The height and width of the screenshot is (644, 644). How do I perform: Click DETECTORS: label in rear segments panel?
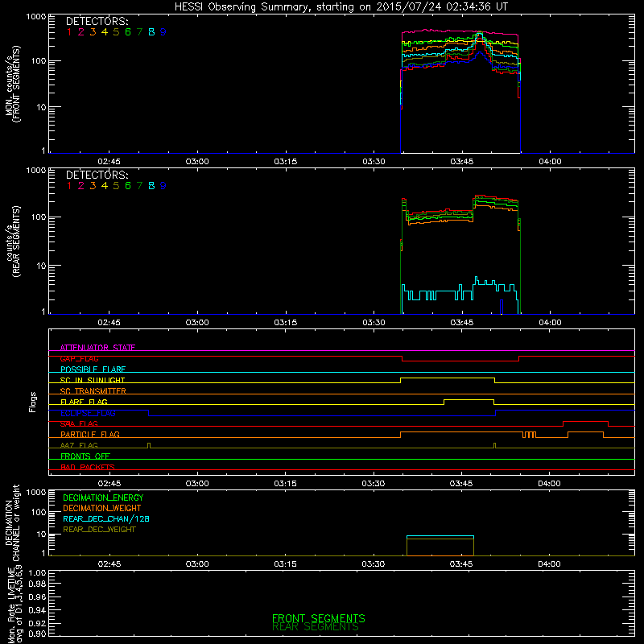(x=97, y=175)
